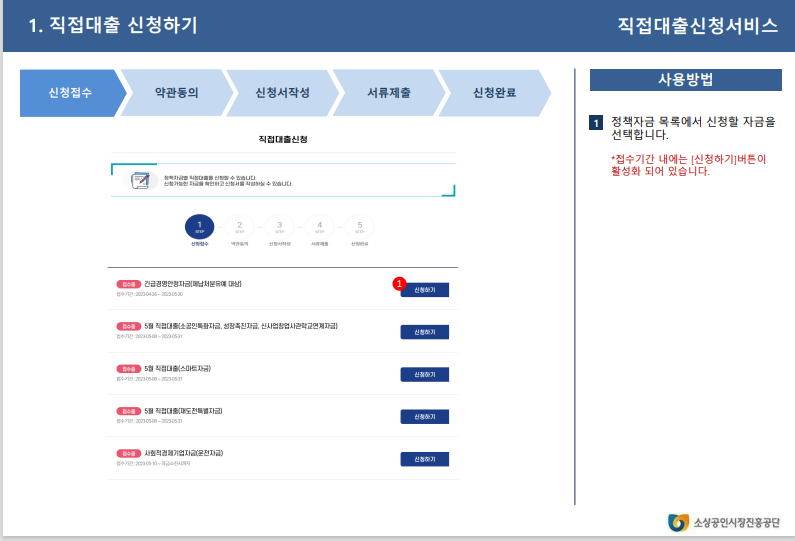Click the 접수중 badge beside 소공인특화자금 row
This screenshot has width=795, height=541.
pyautogui.click(x=129, y=326)
